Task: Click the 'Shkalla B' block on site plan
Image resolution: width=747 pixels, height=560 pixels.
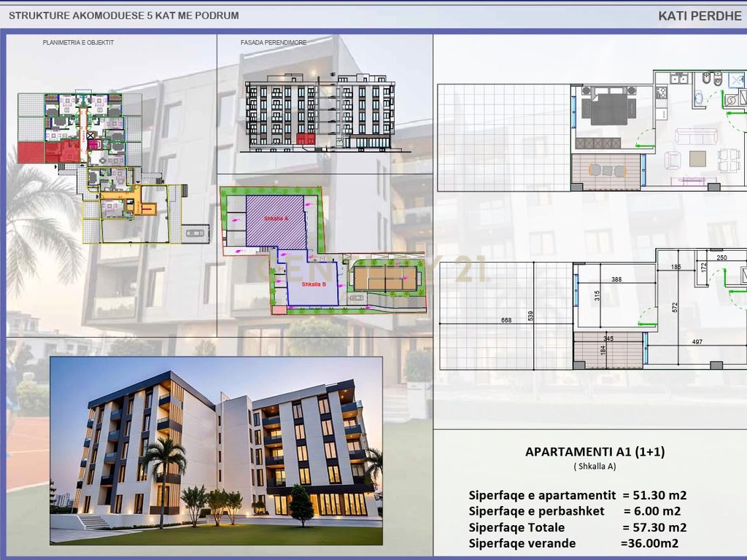Action: (314, 284)
